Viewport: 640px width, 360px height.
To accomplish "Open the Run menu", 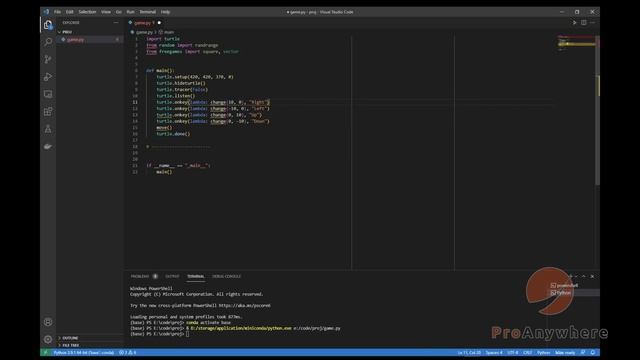I will tap(131, 12).
